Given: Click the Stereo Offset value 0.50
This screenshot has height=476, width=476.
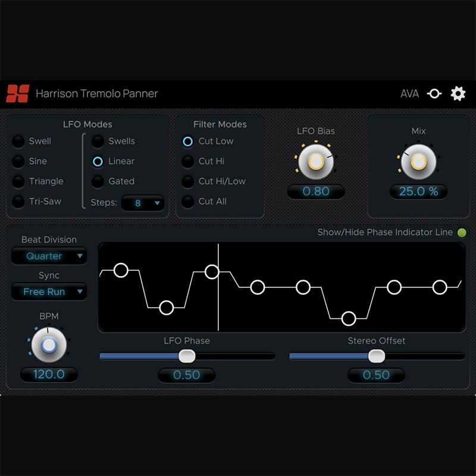Looking at the screenshot, I should [x=376, y=375].
